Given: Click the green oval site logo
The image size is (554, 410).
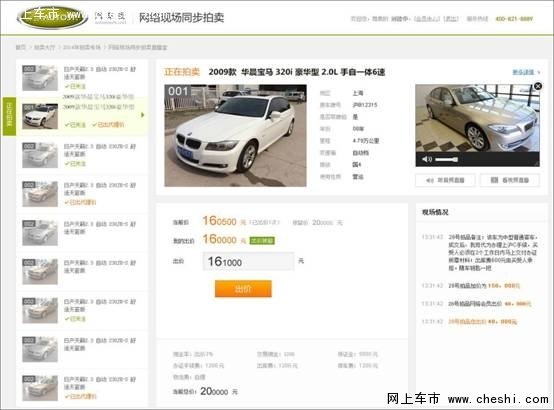Looking at the screenshot, I should point(52,17).
